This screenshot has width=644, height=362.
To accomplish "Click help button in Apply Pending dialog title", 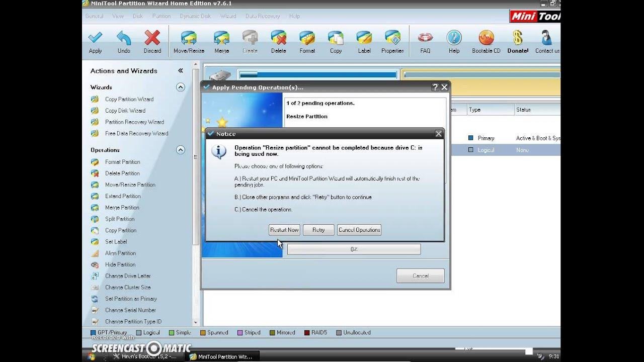I will tap(435, 87).
